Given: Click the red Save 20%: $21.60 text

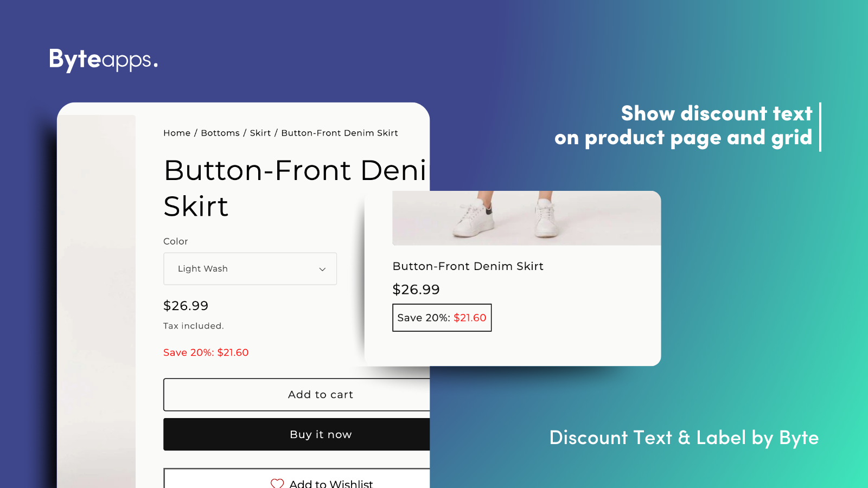Looking at the screenshot, I should (206, 352).
